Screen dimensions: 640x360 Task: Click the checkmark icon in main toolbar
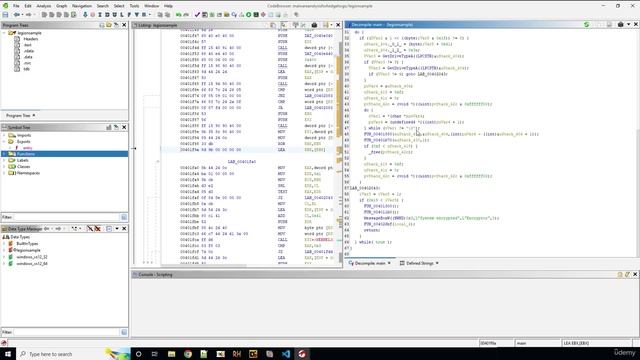click(x=197, y=15)
